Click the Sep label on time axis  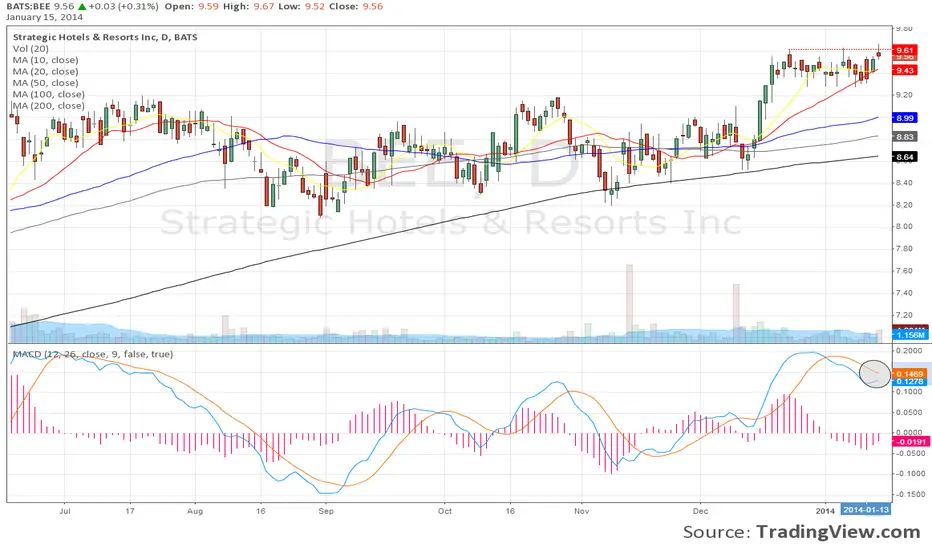[326, 511]
